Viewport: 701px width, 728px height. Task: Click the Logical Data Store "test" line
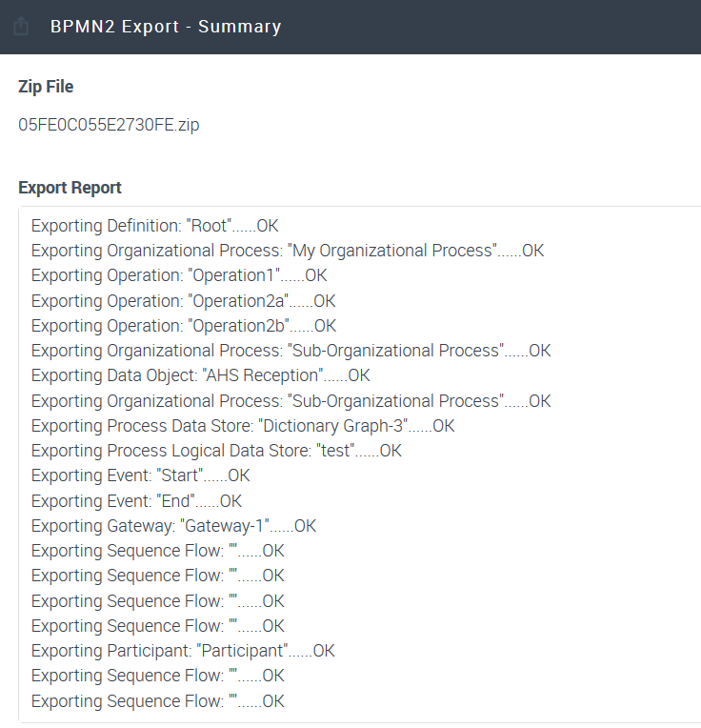click(216, 451)
